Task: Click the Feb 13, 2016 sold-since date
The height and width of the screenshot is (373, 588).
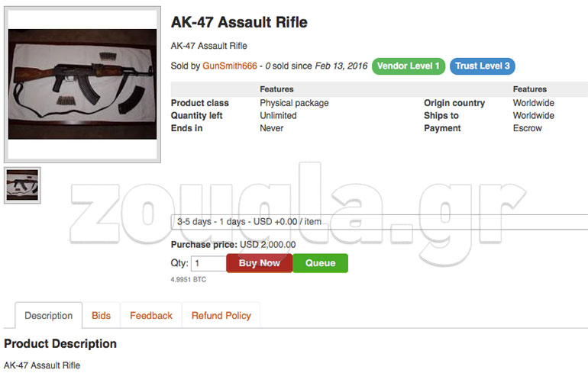Action: click(340, 66)
